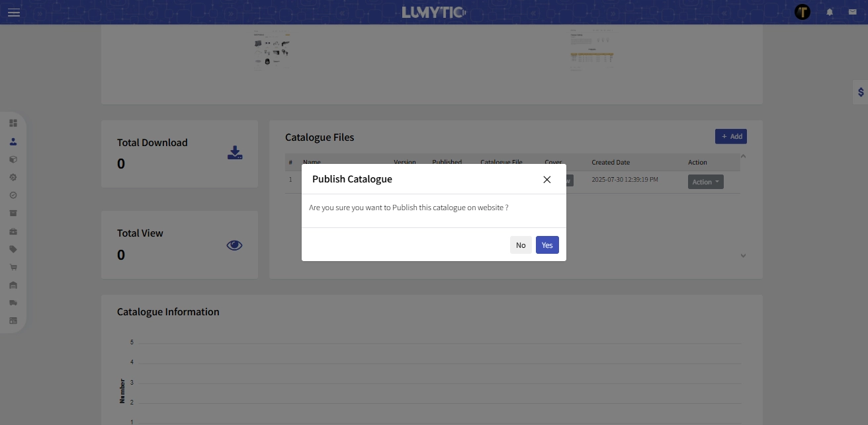This screenshot has width=868, height=425.
Task: Open the hamburger menu
Action: (x=13, y=13)
